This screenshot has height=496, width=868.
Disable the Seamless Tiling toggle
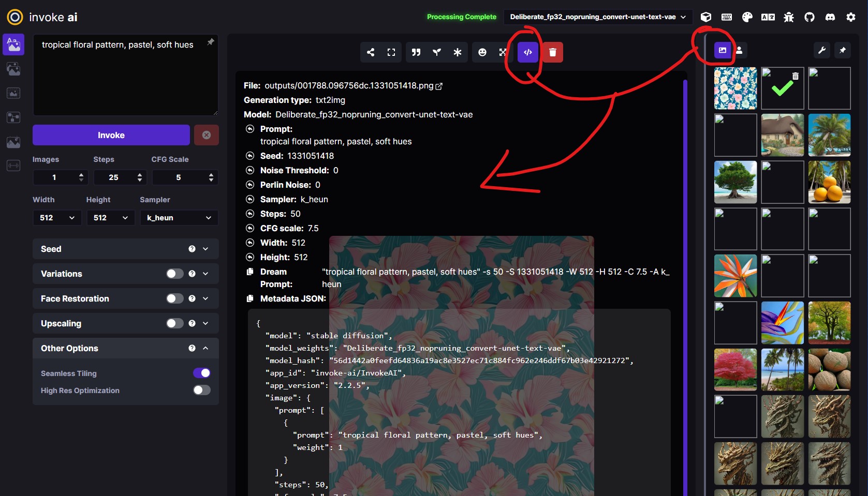tap(202, 373)
